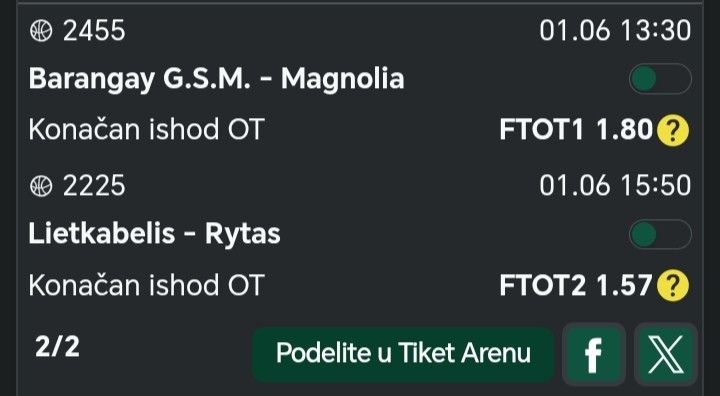Click match code 2455
This screenshot has width=720, height=396.
click(94, 31)
